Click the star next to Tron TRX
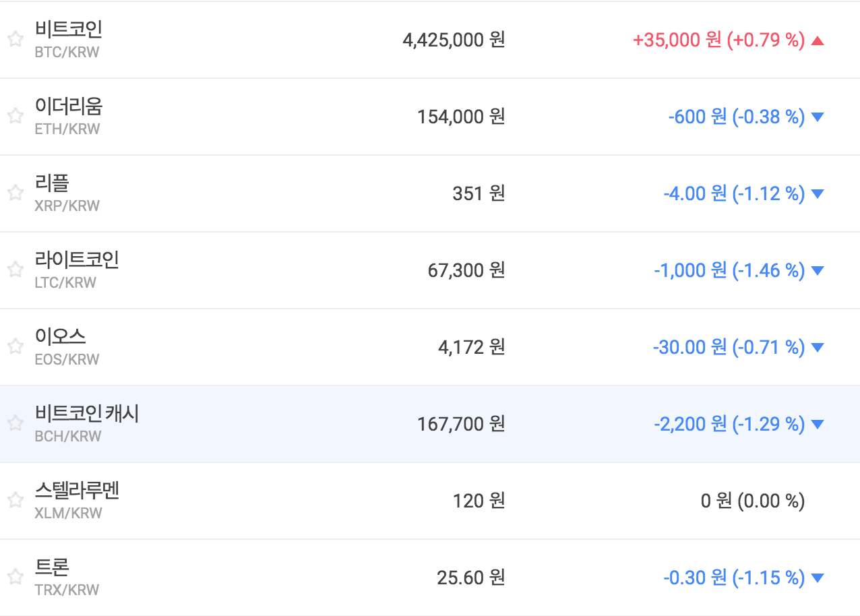This screenshot has width=860, height=616. (x=16, y=577)
